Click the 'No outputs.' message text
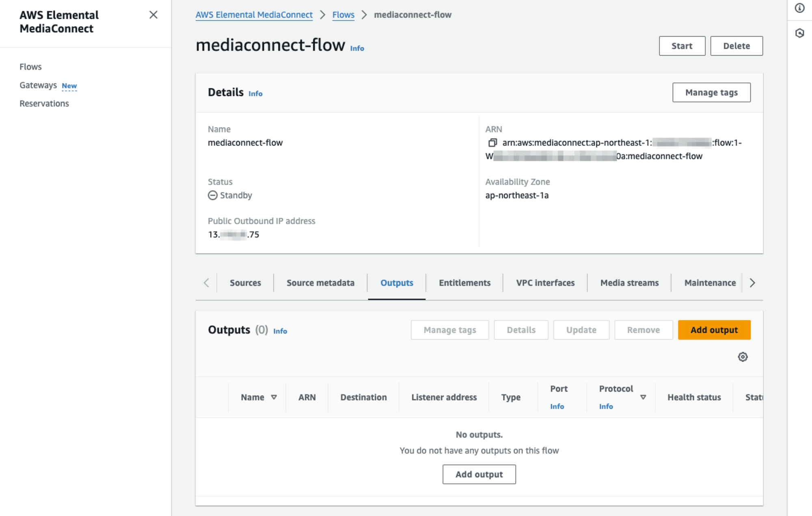The height and width of the screenshot is (516, 812). click(x=479, y=435)
